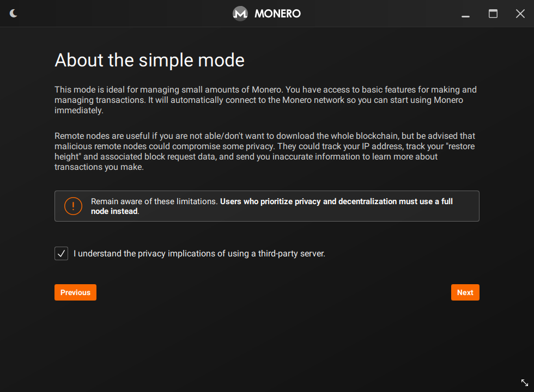The width and height of the screenshot is (534, 392).
Task: Click the window resize grip icon
Action: tap(524, 383)
